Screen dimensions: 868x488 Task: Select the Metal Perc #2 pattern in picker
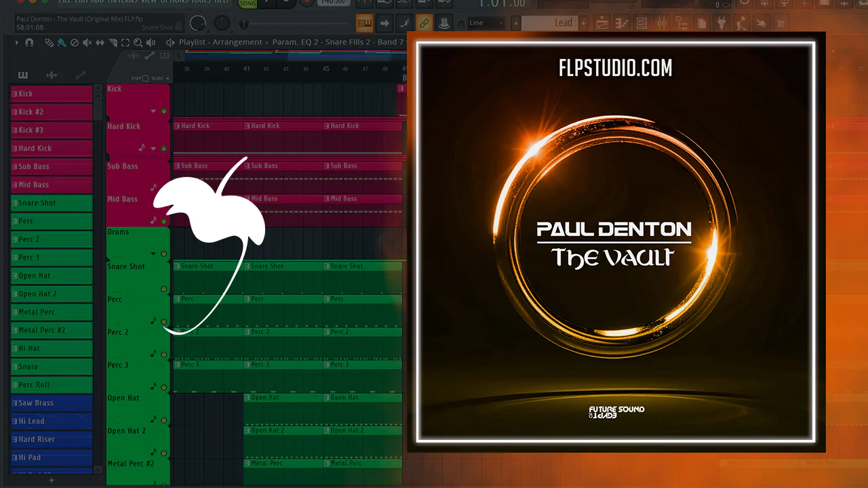coord(52,331)
